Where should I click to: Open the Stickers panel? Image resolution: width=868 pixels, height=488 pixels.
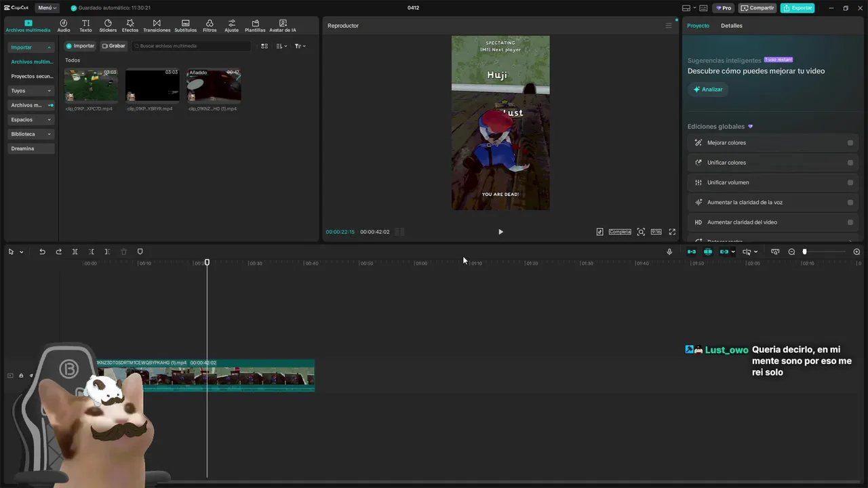(x=108, y=26)
